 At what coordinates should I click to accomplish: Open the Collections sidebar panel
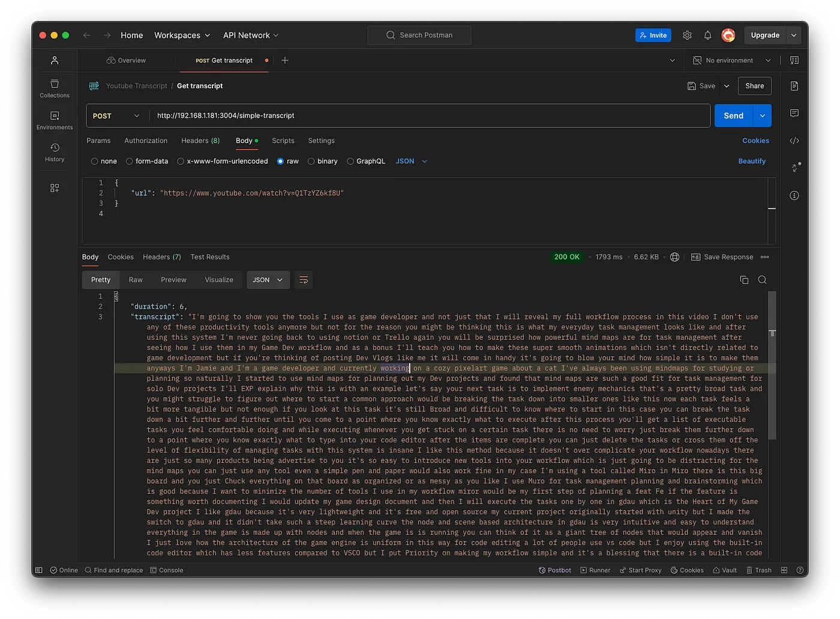click(x=55, y=88)
